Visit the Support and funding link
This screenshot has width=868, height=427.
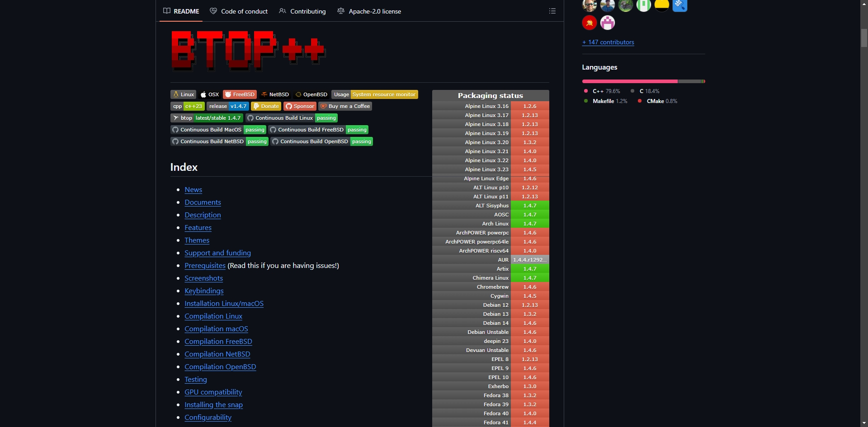(x=218, y=253)
